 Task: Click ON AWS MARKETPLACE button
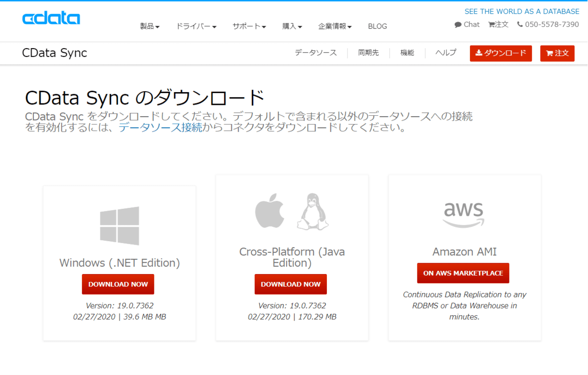point(463,273)
